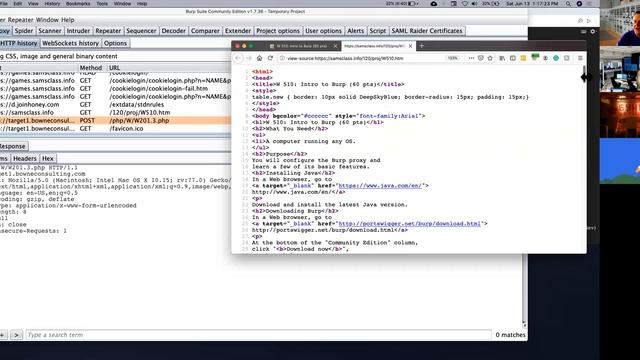
Task: Open the Script tab
Action: pos(378,31)
